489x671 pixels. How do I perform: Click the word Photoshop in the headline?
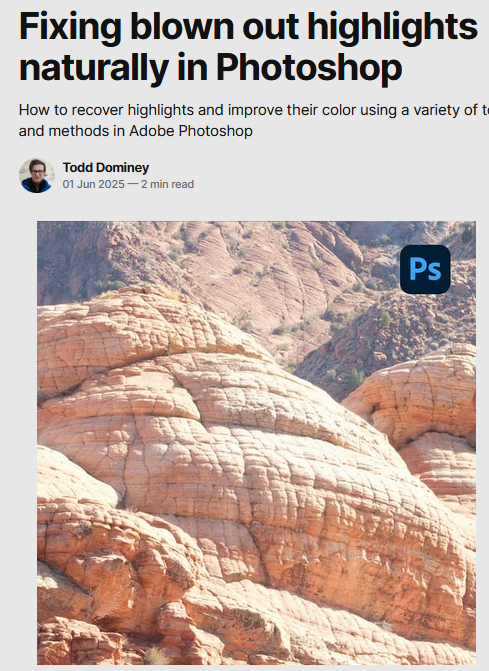[309, 68]
